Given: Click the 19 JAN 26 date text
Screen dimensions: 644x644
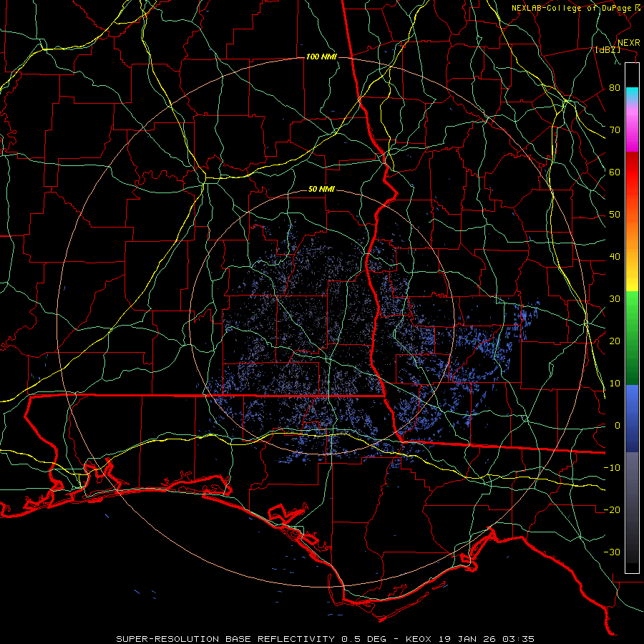Looking at the screenshot, I should (466, 639).
